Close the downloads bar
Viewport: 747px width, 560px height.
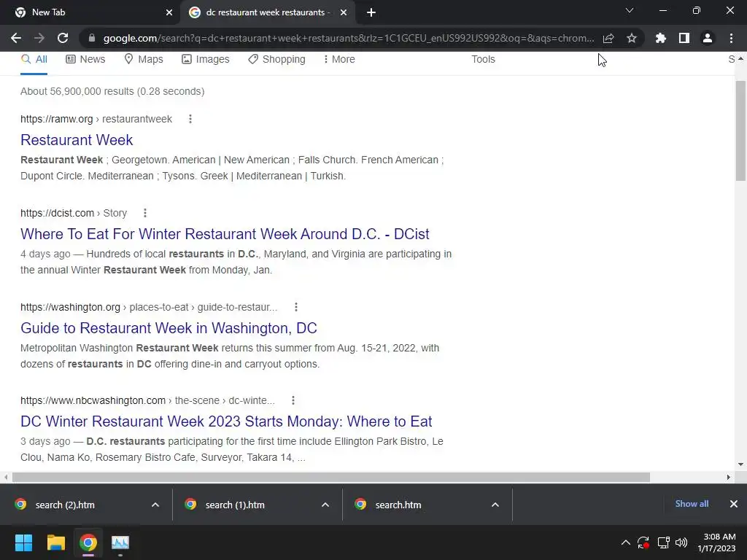click(734, 504)
